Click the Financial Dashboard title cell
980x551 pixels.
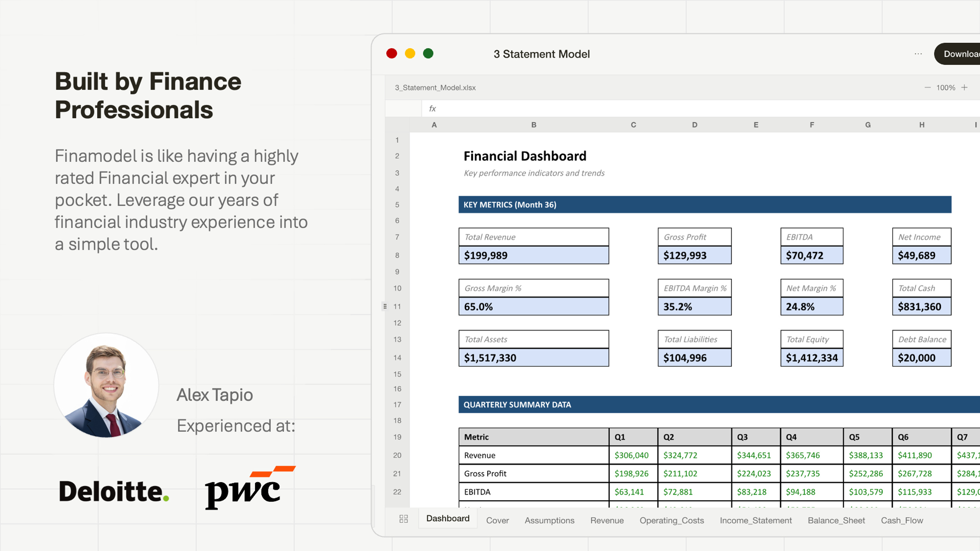525,156
